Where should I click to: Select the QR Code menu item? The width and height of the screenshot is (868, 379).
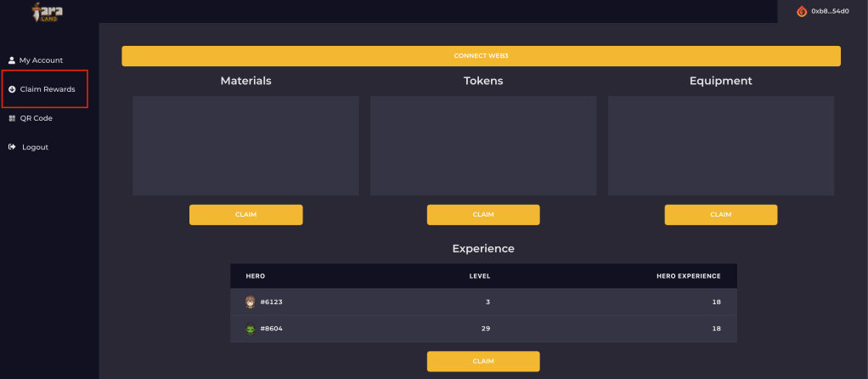pos(37,118)
